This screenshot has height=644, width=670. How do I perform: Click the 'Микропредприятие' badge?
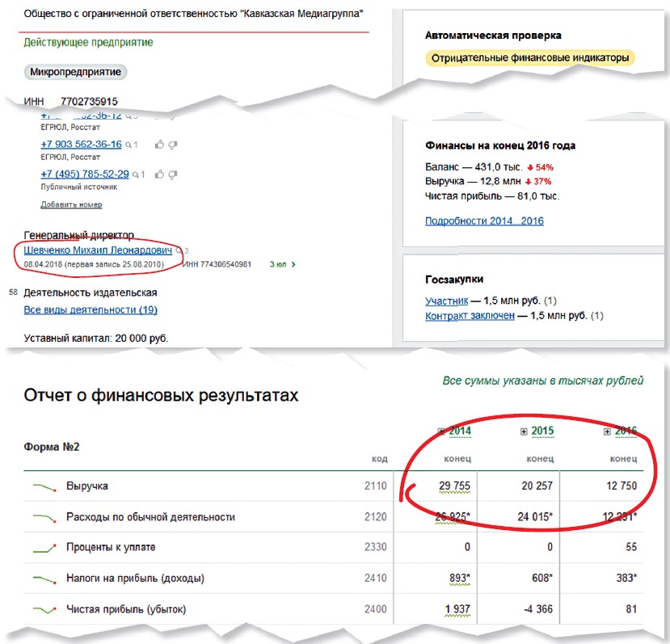point(76,72)
